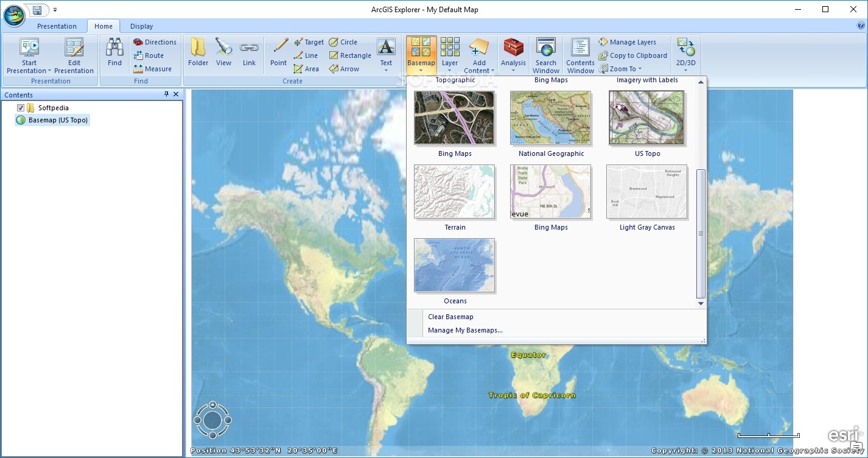Pick the Terrain basemap thumbnail

point(454,192)
